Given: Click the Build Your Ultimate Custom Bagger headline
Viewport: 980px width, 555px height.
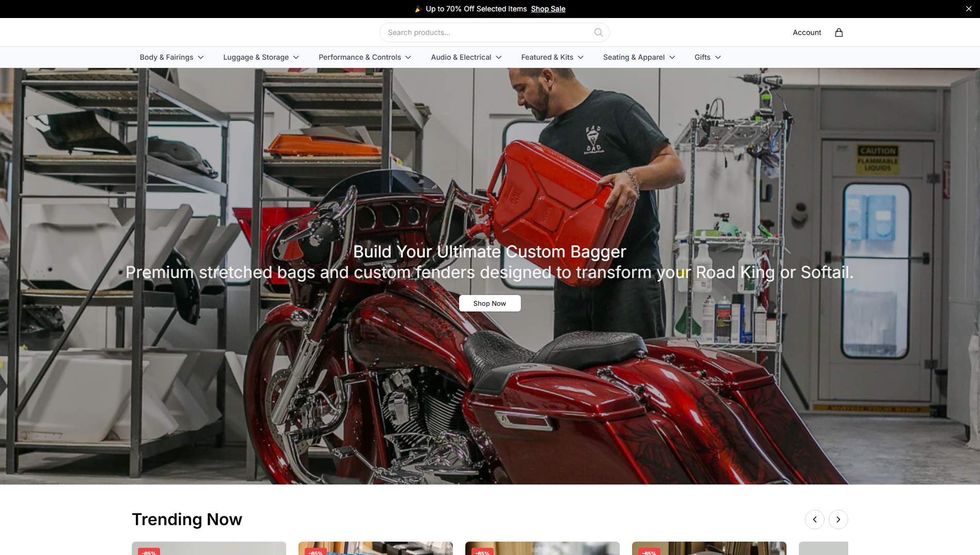Looking at the screenshot, I should pos(489,252).
